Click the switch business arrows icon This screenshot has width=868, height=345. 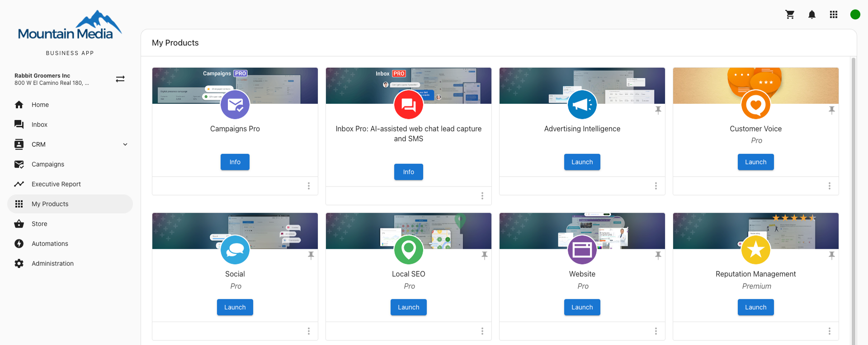tap(120, 79)
